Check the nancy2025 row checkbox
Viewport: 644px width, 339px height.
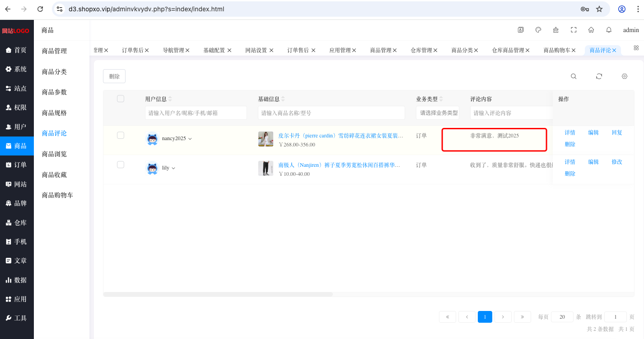[121, 135]
